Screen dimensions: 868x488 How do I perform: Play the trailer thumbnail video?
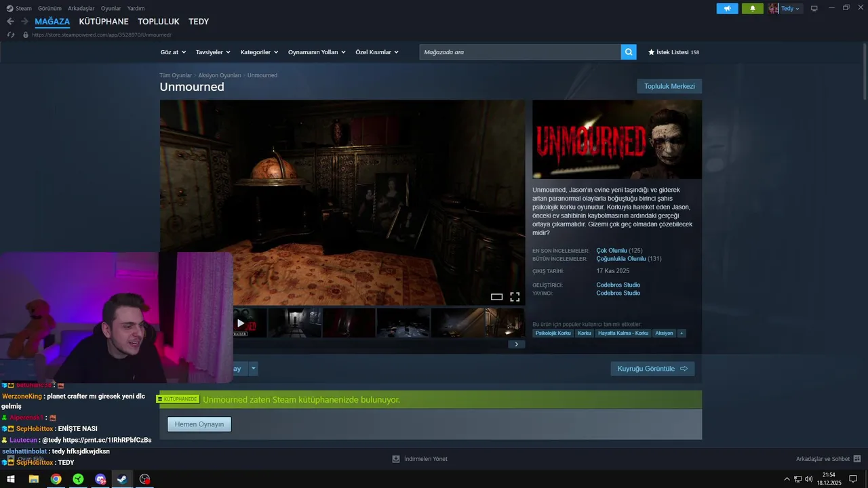(x=241, y=323)
